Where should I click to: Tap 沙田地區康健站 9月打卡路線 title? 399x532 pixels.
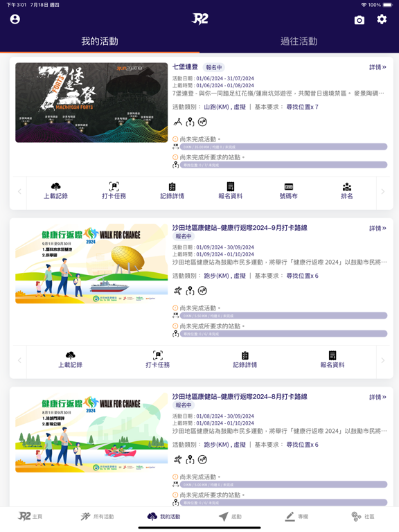[240, 228]
